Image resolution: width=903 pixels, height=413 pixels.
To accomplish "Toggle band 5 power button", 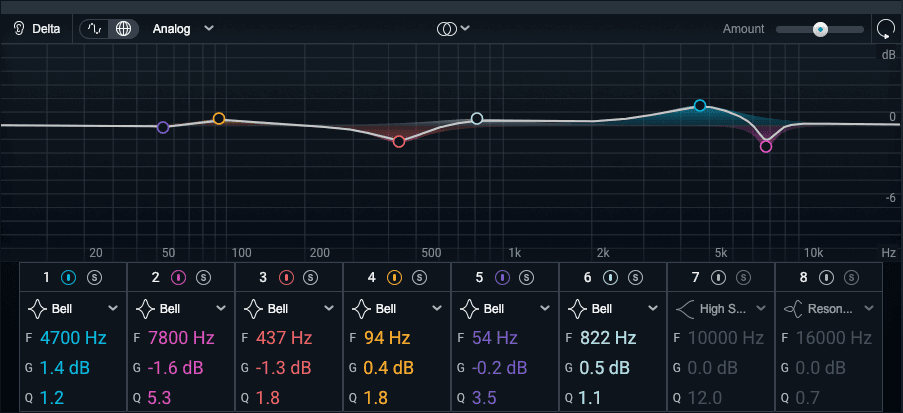I will (502, 278).
